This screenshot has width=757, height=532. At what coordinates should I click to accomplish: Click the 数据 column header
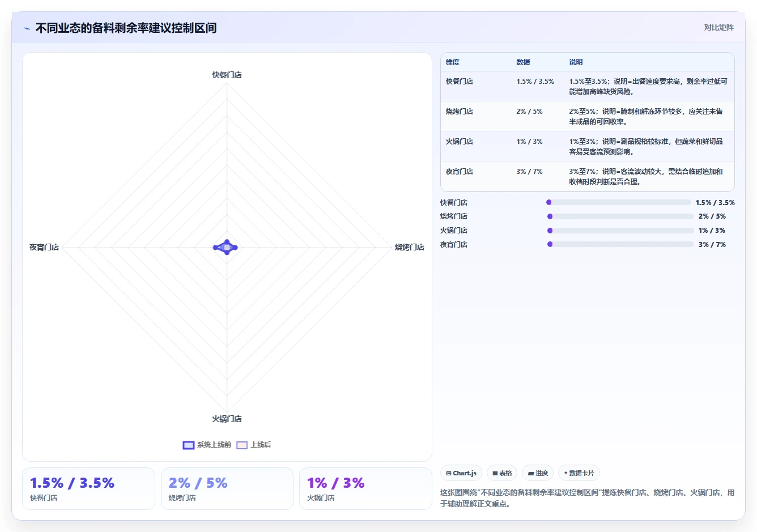click(523, 62)
